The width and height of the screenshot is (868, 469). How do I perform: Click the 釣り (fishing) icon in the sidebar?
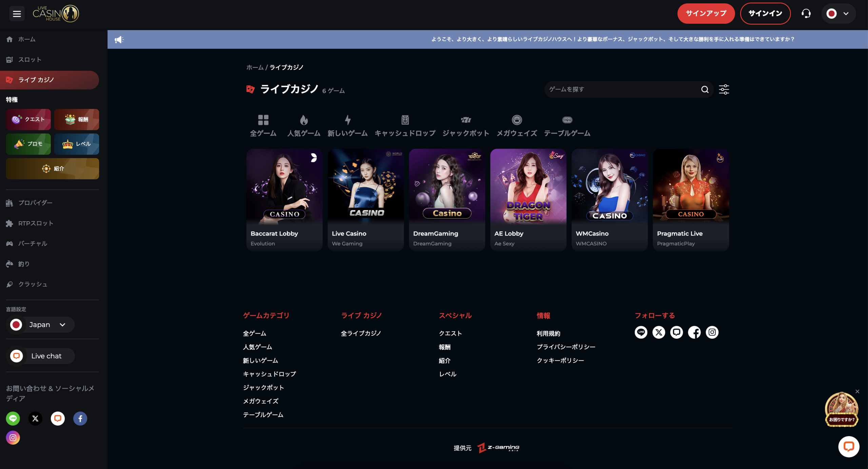[10, 264]
